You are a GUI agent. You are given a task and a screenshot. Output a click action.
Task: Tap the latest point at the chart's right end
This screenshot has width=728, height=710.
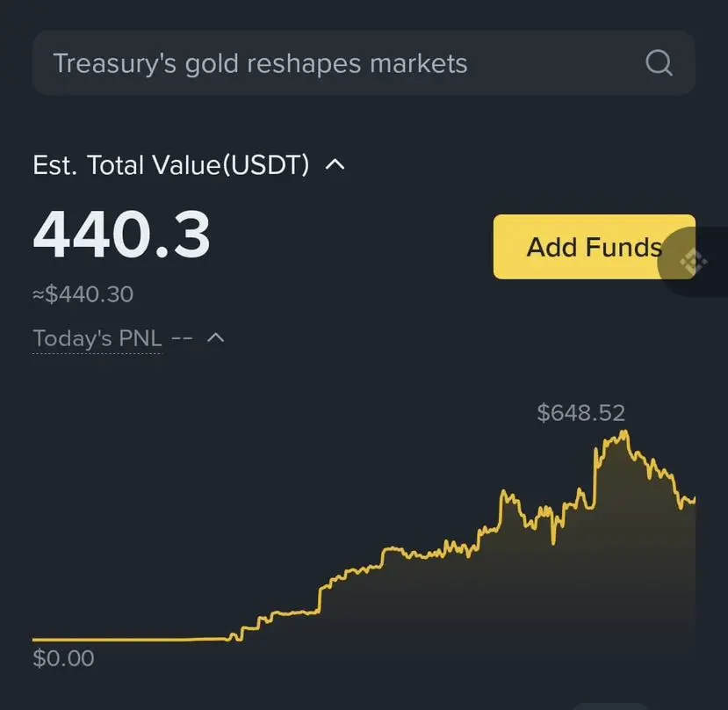coord(693,500)
